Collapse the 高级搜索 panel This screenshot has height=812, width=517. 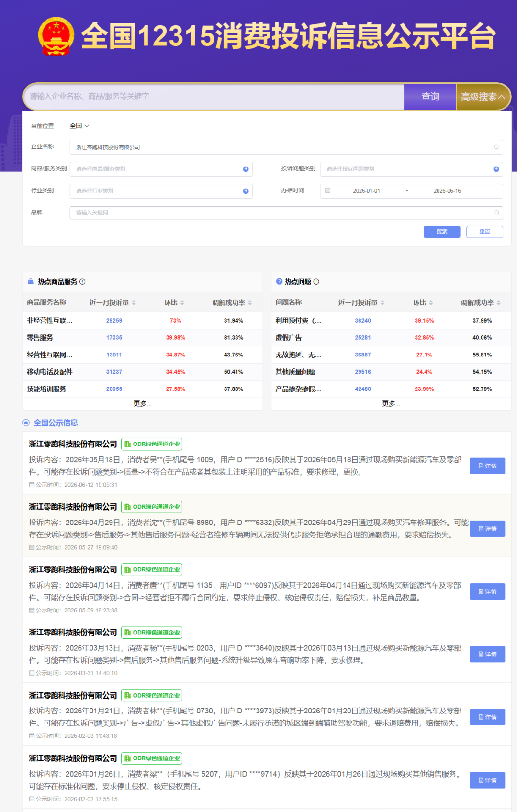coord(483,97)
